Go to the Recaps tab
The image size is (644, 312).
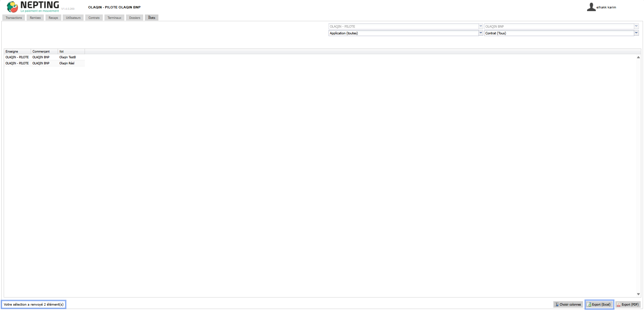point(53,18)
